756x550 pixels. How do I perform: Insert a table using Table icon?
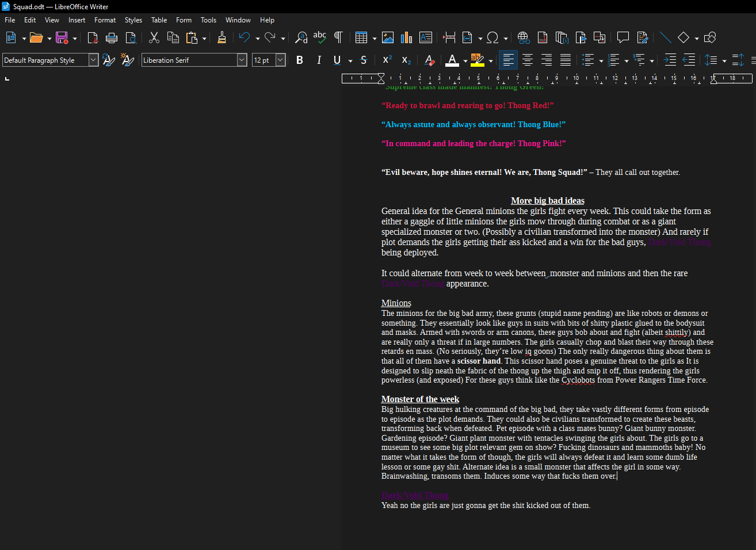[361, 38]
